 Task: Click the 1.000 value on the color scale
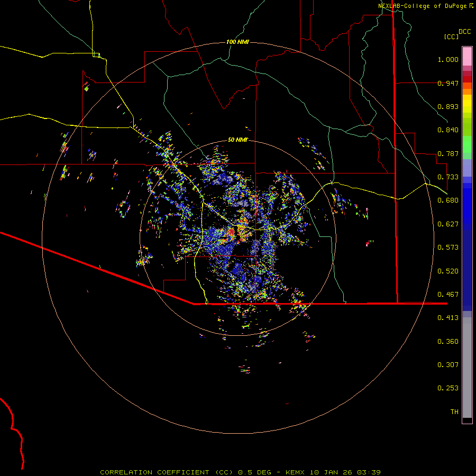coord(448,59)
